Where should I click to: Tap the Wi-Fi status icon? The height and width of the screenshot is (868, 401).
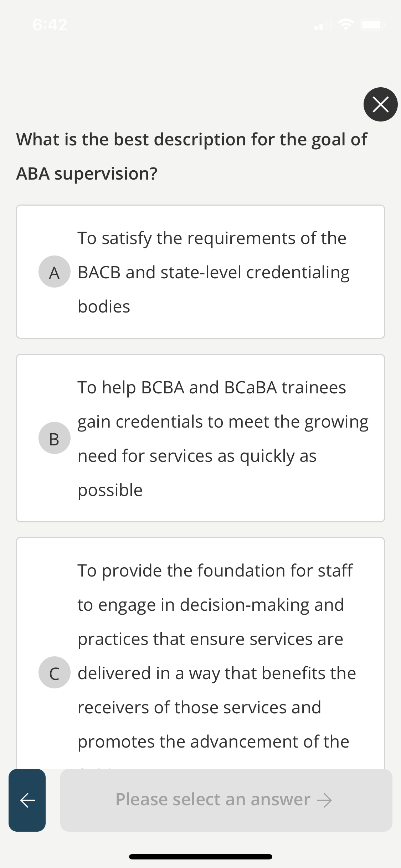coord(345,24)
